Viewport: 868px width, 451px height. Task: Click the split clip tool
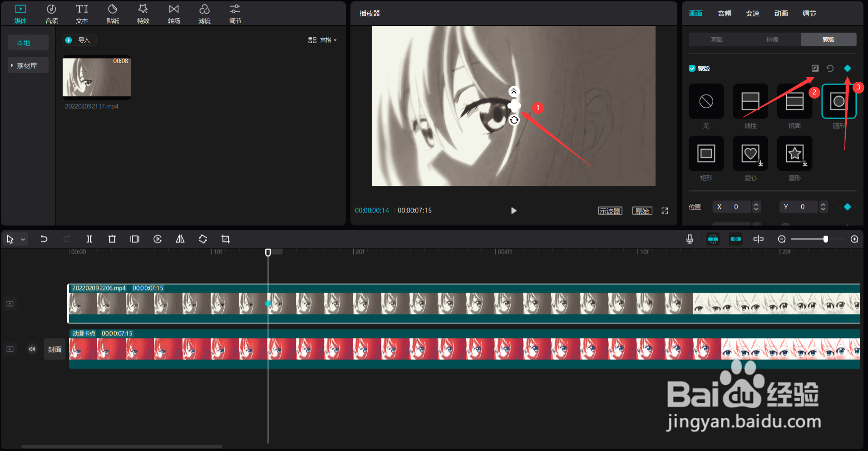pyautogui.click(x=89, y=239)
